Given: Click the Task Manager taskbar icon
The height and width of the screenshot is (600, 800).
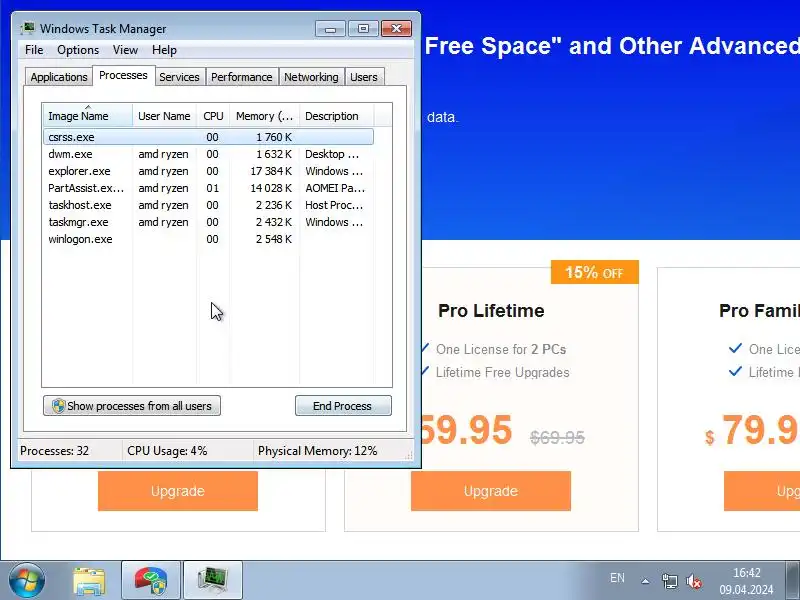Looking at the screenshot, I should coord(213,581).
